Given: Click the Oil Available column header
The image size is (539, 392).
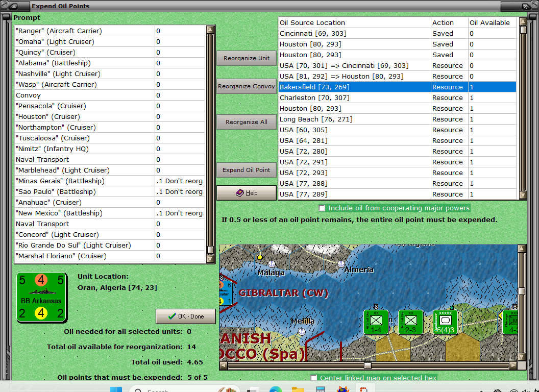Looking at the screenshot, I should point(492,22).
